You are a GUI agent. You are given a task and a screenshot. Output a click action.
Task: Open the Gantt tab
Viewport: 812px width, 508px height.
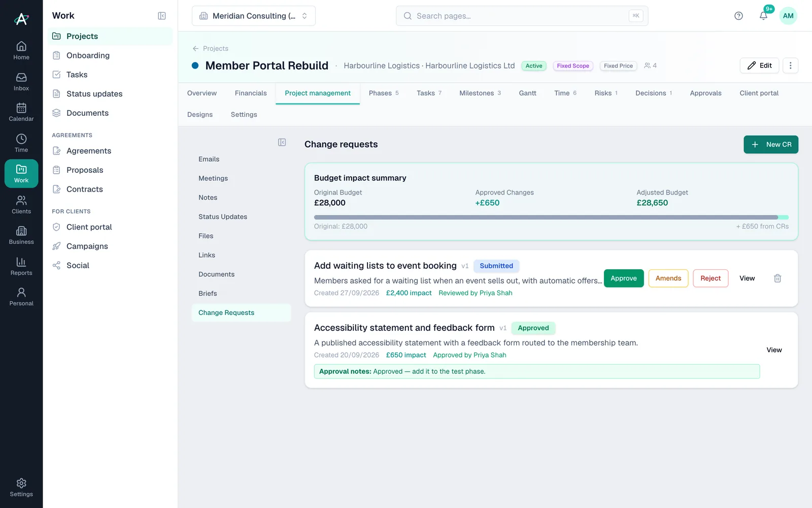pos(527,93)
